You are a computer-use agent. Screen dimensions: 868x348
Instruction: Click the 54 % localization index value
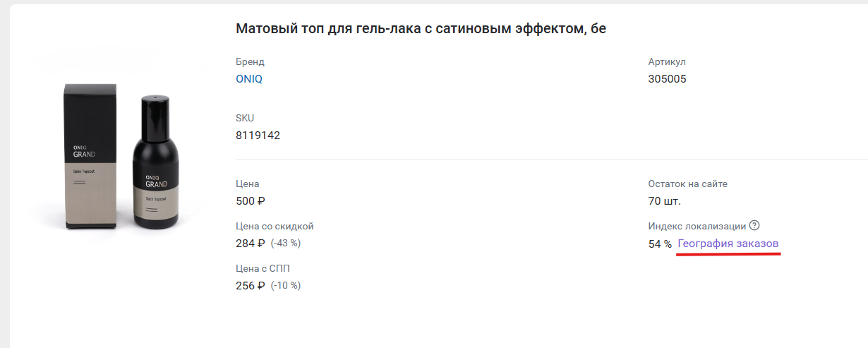pyautogui.click(x=660, y=244)
